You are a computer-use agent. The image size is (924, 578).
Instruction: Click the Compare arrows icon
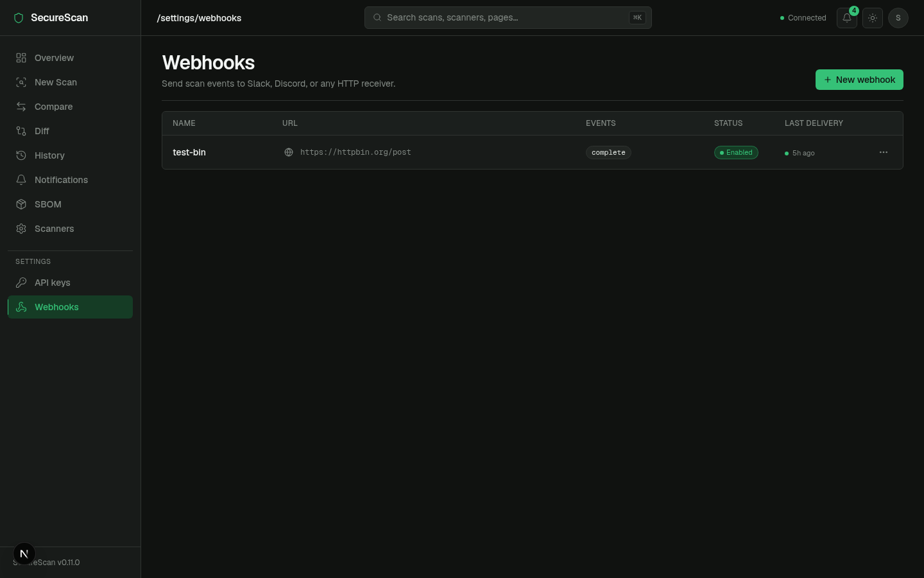[21, 107]
